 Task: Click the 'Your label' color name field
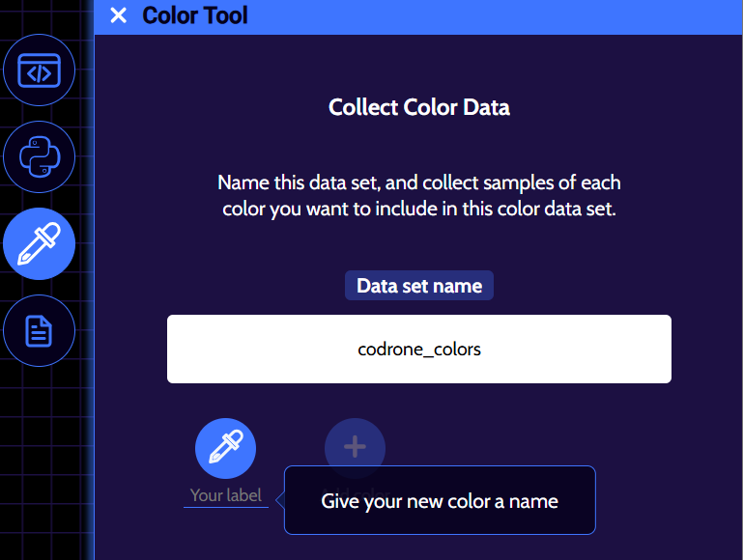[225, 495]
